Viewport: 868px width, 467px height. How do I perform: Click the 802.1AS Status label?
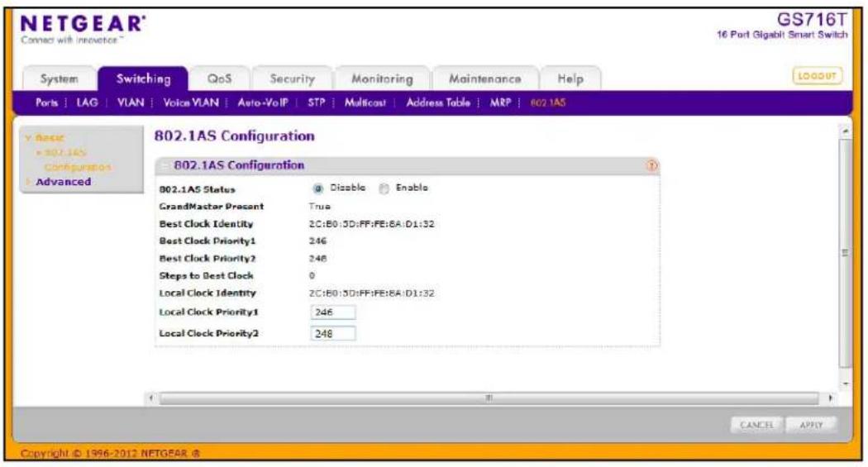[197, 189]
